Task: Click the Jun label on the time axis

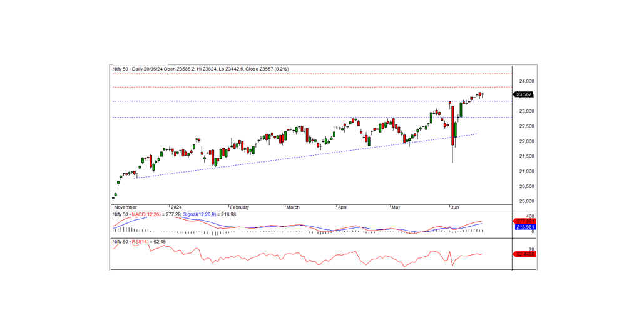Action: point(455,207)
